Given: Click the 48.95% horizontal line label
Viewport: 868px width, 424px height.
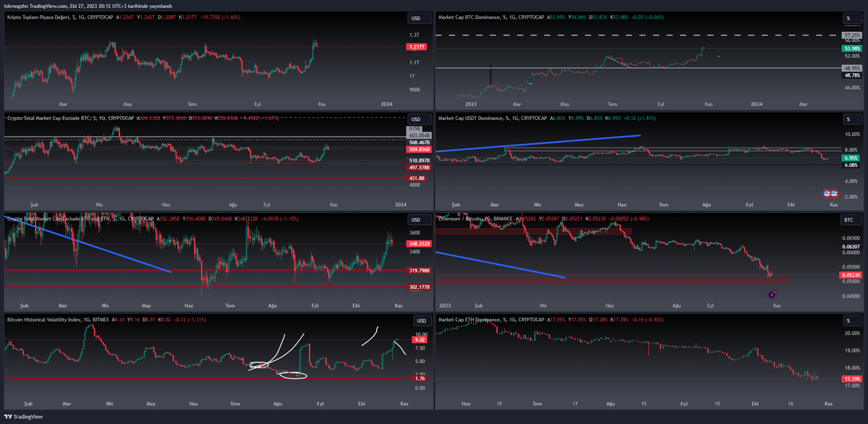Looking at the screenshot, I should coord(852,68).
